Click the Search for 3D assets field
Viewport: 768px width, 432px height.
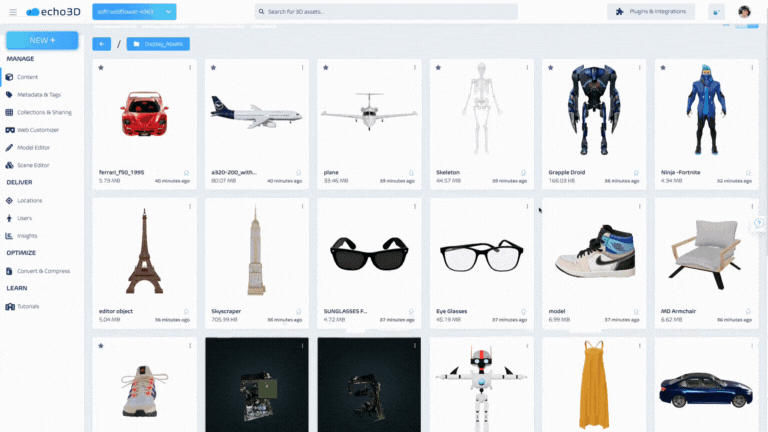pos(386,12)
